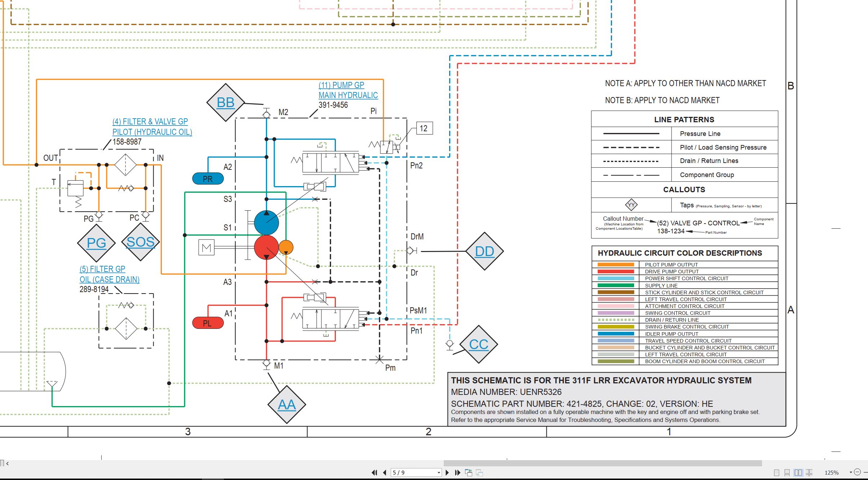Open the MAIN HYDRAULIC link
This screenshot has height=480, width=868.
pyautogui.click(x=348, y=95)
